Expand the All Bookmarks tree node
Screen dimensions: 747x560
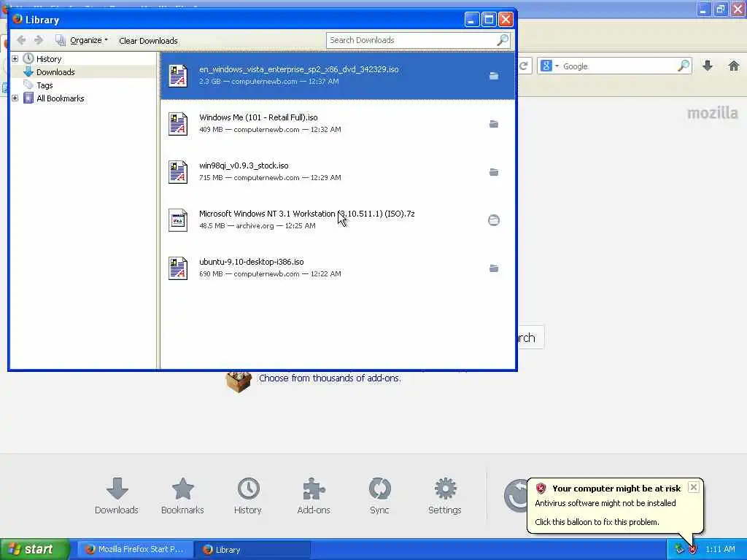click(x=15, y=98)
